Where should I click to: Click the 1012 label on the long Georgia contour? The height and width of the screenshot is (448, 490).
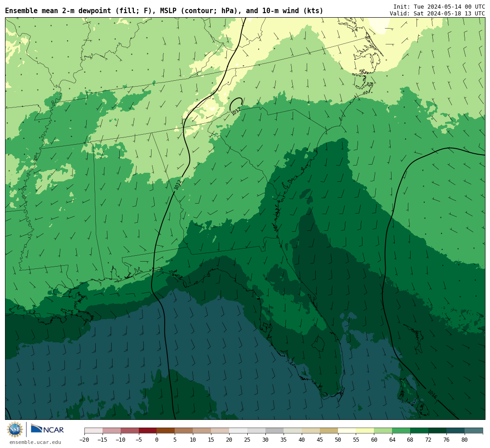point(178,184)
